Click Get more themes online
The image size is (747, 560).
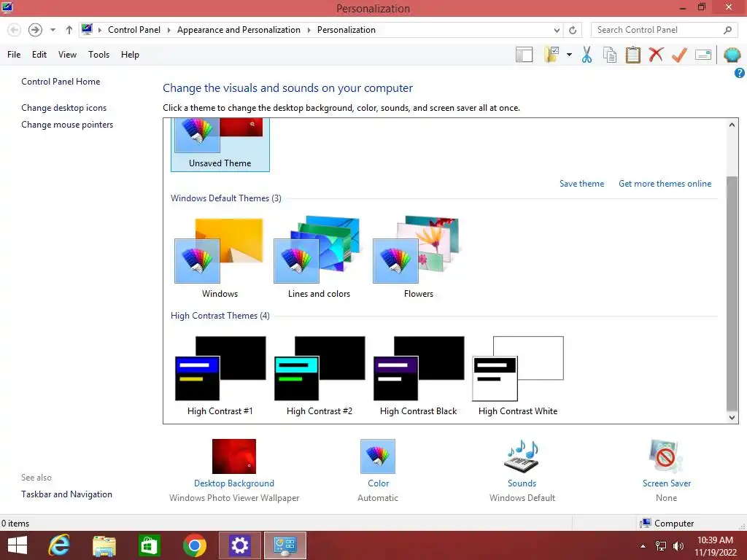pyautogui.click(x=665, y=184)
